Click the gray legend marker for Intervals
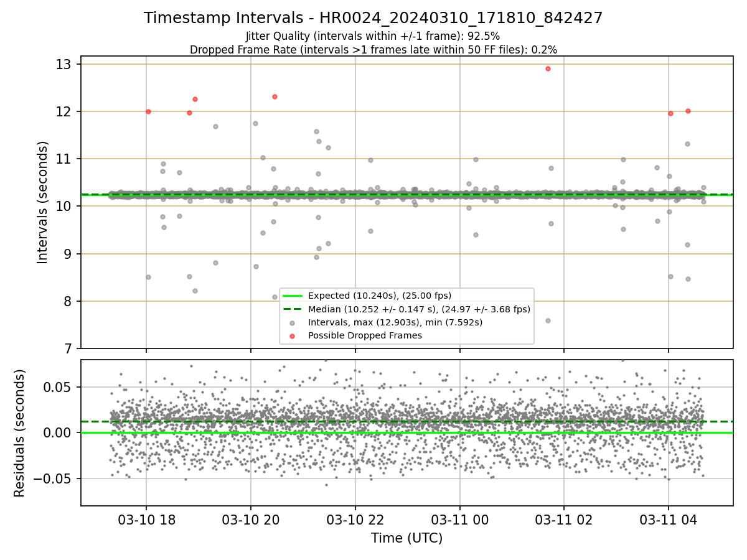Screen dimensions: 747x560 tap(292, 322)
